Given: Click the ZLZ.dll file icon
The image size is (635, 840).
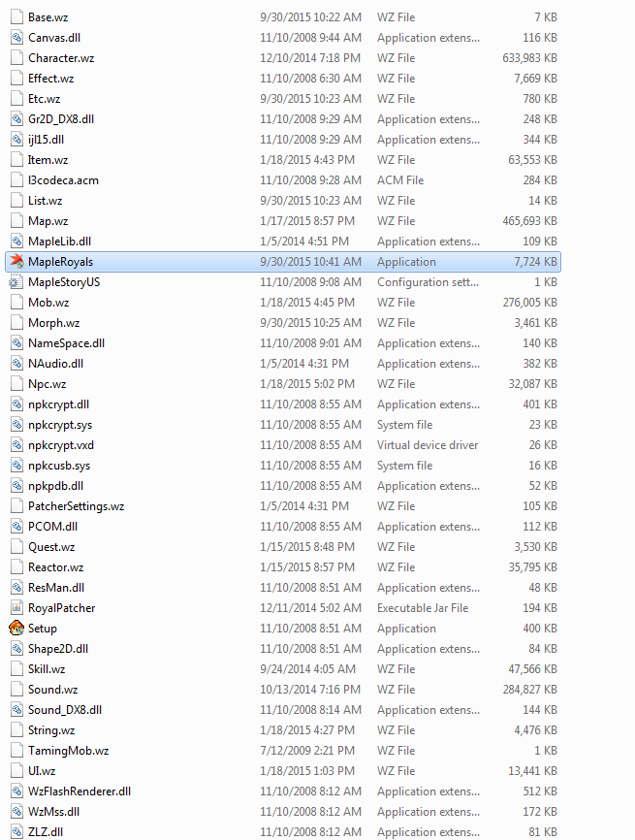Looking at the screenshot, I should point(17,831).
